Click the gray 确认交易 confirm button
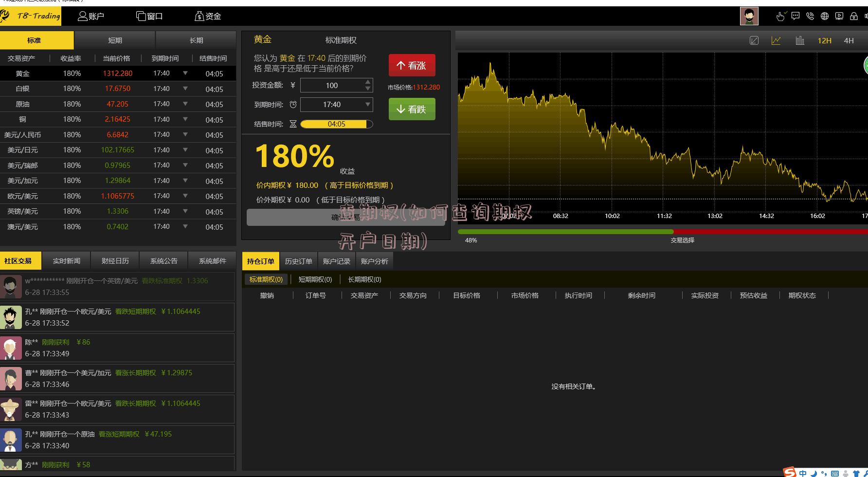Image resolution: width=868 pixels, height=477 pixels. [346, 217]
